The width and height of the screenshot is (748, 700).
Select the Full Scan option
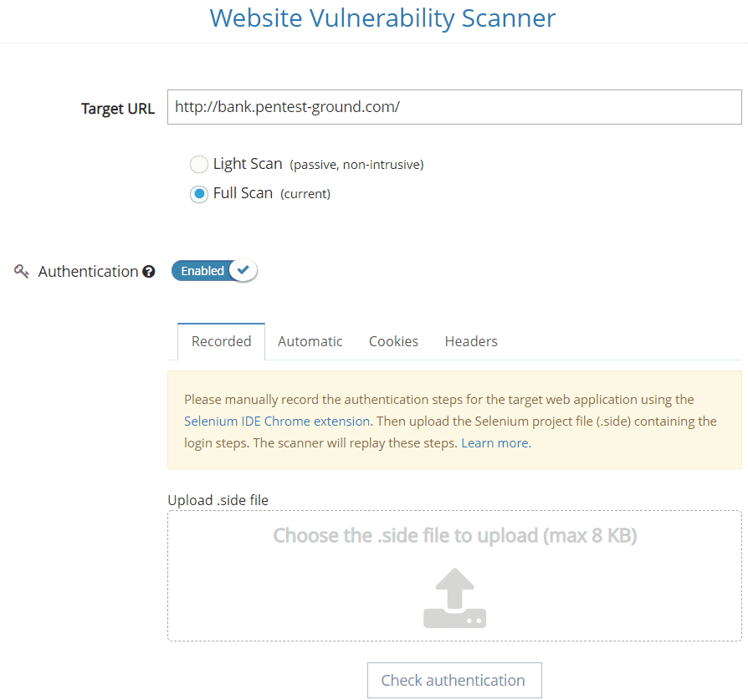pyautogui.click(x=198, y=193)
